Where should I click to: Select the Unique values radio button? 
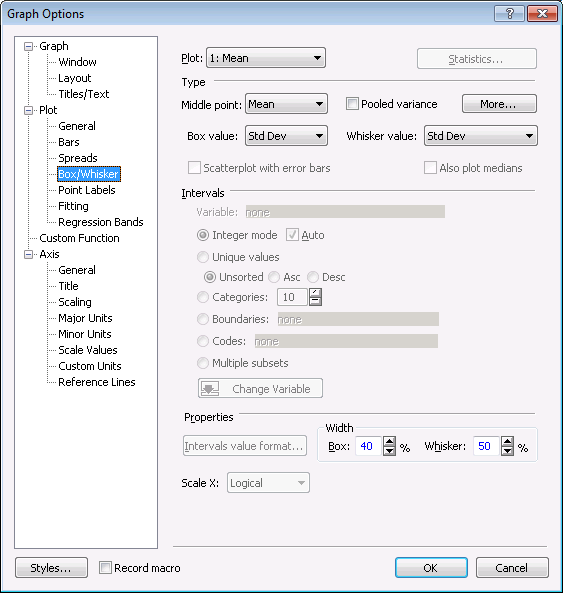coord(203,257)
